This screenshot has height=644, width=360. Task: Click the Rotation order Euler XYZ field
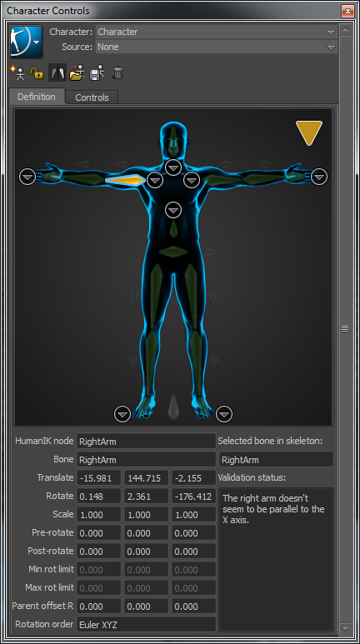click(x=146, y=625)
